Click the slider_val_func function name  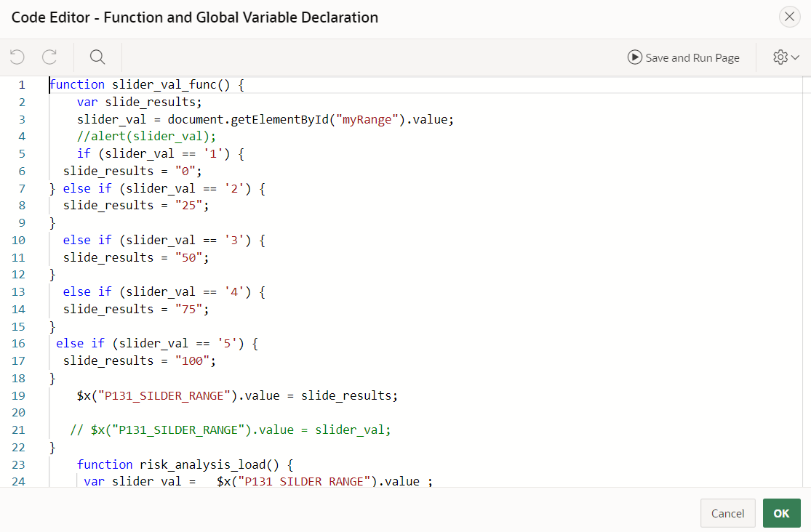pos(164,85)
